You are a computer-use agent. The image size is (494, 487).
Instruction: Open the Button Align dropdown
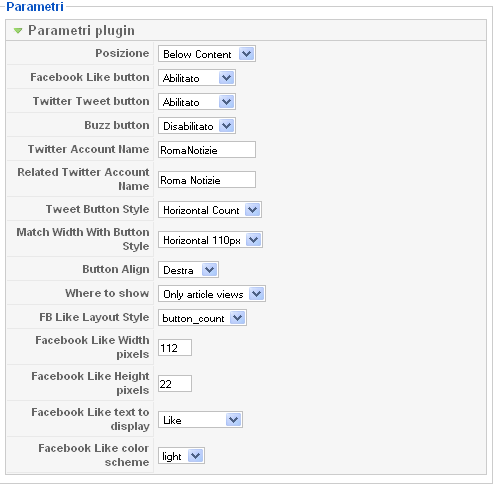(188, 270)
